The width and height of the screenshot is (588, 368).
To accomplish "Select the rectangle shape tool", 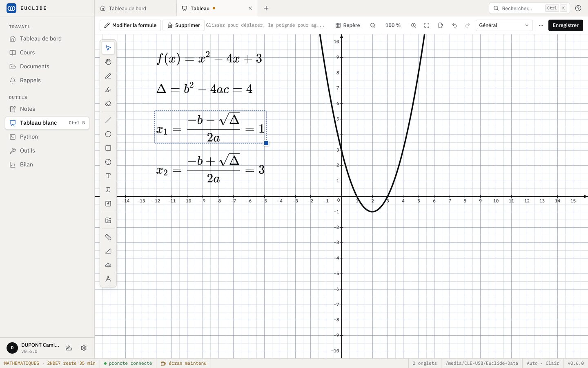I will (x=108, y=148).
